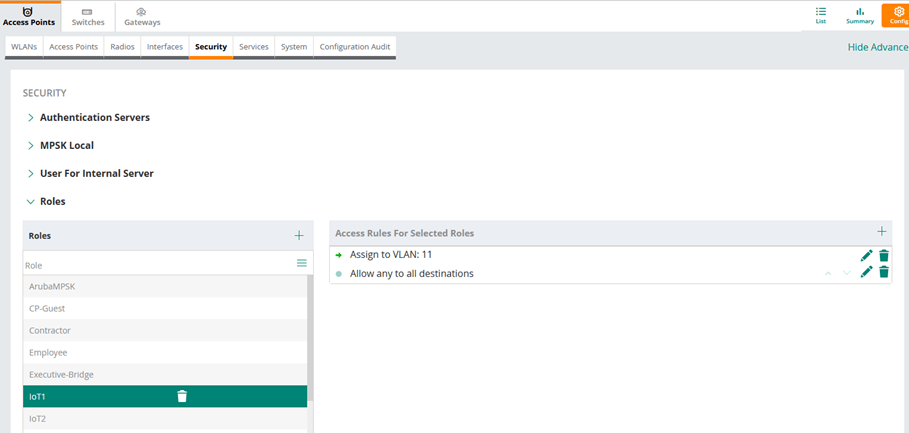
Task: Expand the MPSK Local section
Action: point(66,145)
